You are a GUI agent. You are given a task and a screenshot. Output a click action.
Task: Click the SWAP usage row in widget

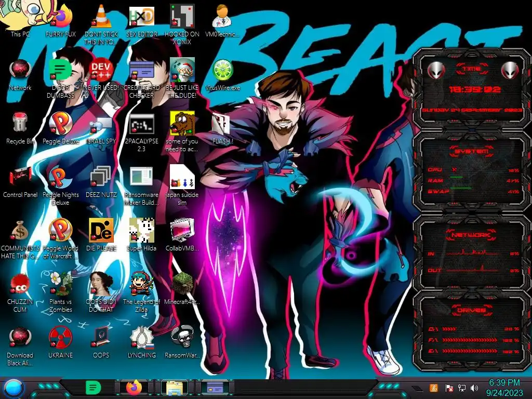coord(474,191)
